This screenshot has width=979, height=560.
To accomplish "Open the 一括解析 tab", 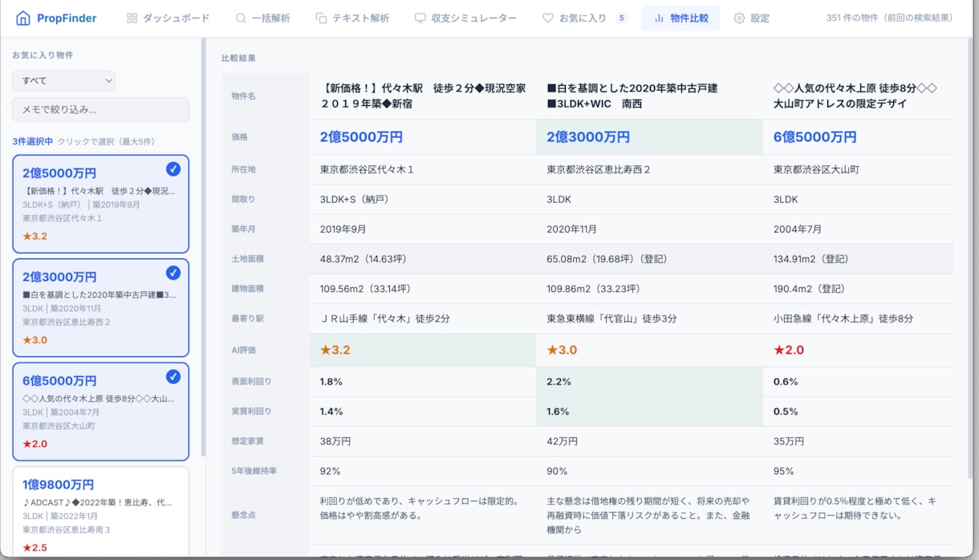I will (262, 18).
